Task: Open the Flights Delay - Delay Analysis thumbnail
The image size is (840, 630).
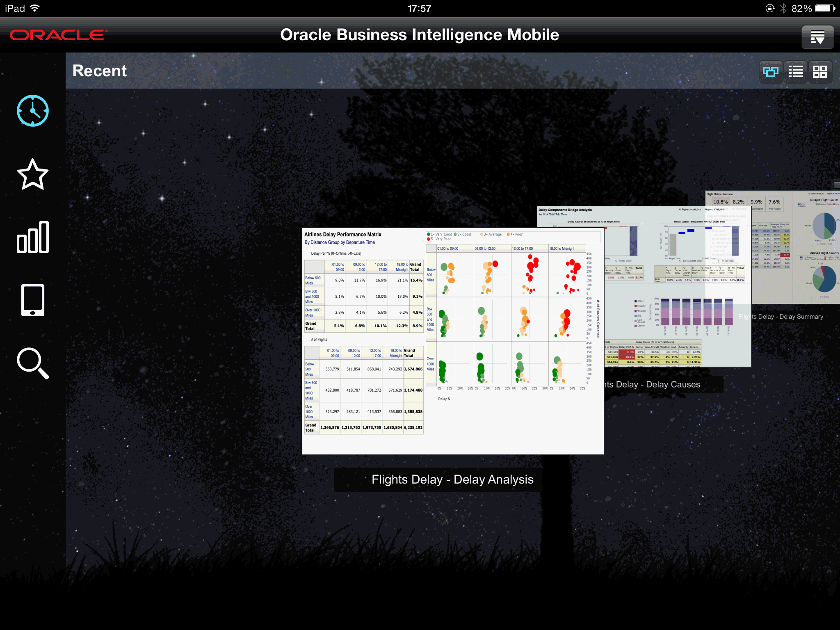Action: (452, 341)
